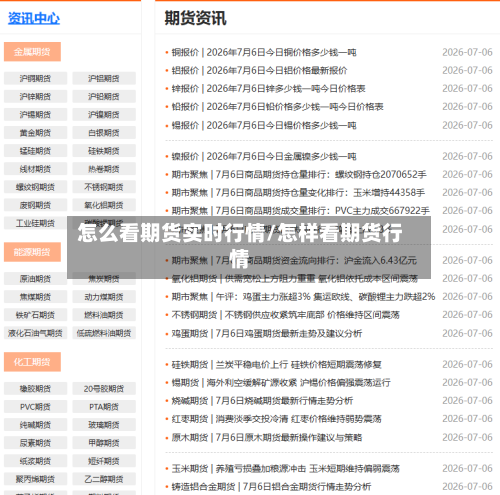This screenshot has width=500, height=495.
Task: Choose the 尿素期货 tag
Action: (35, 443)
